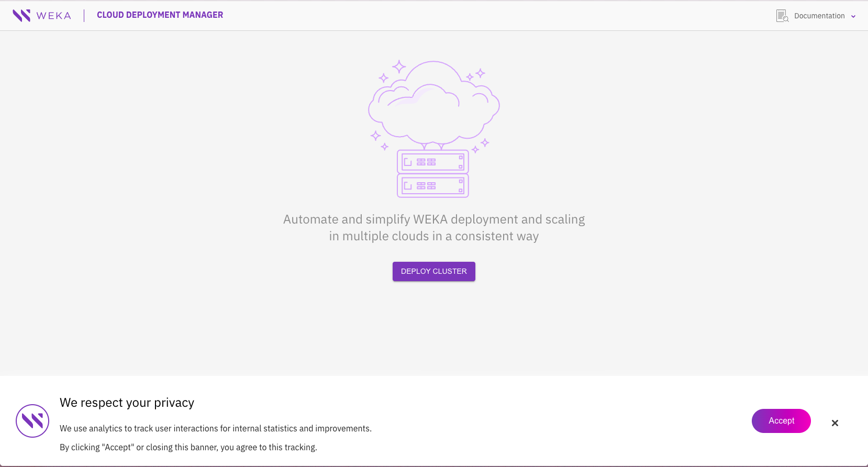Image resolution: width=868 pixels, height=467 pixels.
Task: Dismiss the privacy banner with the X
Action: (x=835, y=423)
